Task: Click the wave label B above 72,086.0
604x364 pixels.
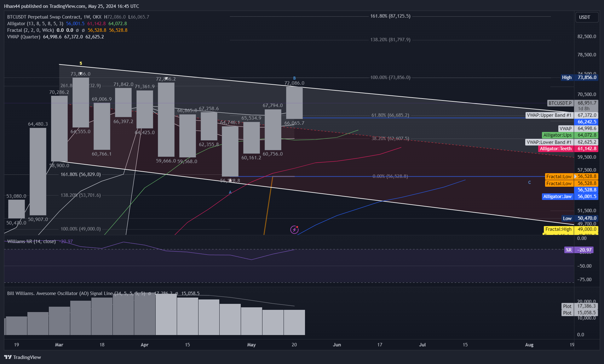Action: click(294, 78)
